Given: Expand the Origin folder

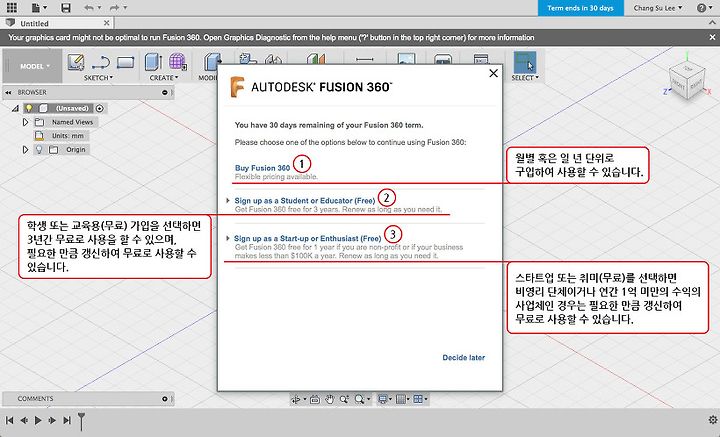Looking at the screenshot, I should (25, 150).
